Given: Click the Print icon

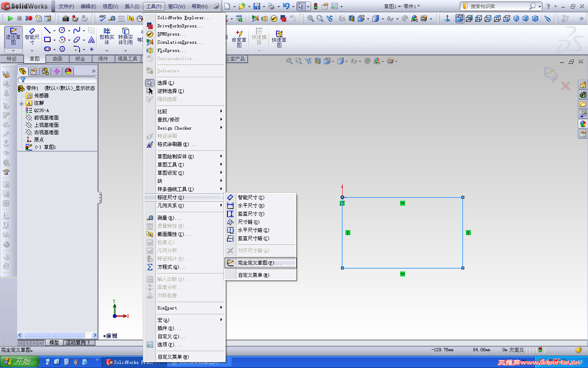Looking at the screenshot, I should (271, 6).
